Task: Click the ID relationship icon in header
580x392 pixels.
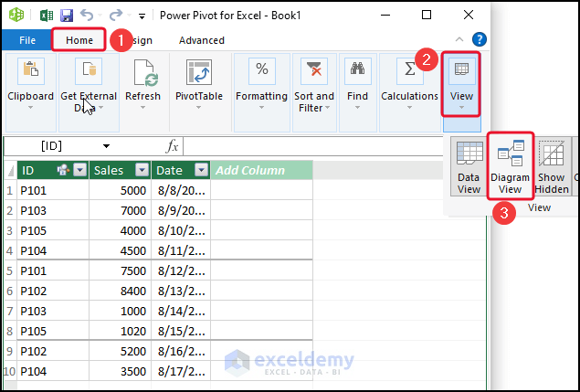Action: 63,170
